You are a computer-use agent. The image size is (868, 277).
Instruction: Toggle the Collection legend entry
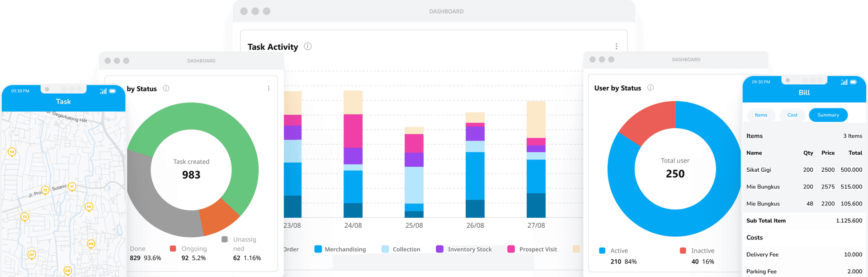coord(406,249)
